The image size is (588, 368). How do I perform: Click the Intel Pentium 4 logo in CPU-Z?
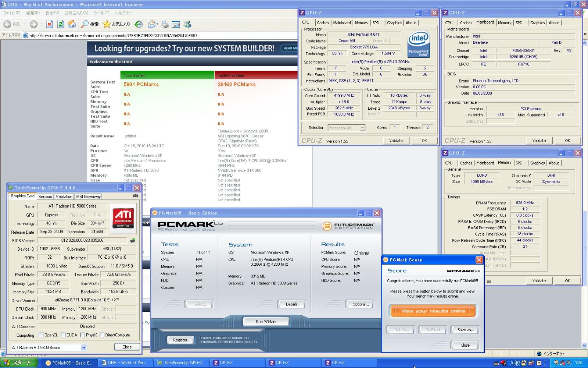pos(419,45)
